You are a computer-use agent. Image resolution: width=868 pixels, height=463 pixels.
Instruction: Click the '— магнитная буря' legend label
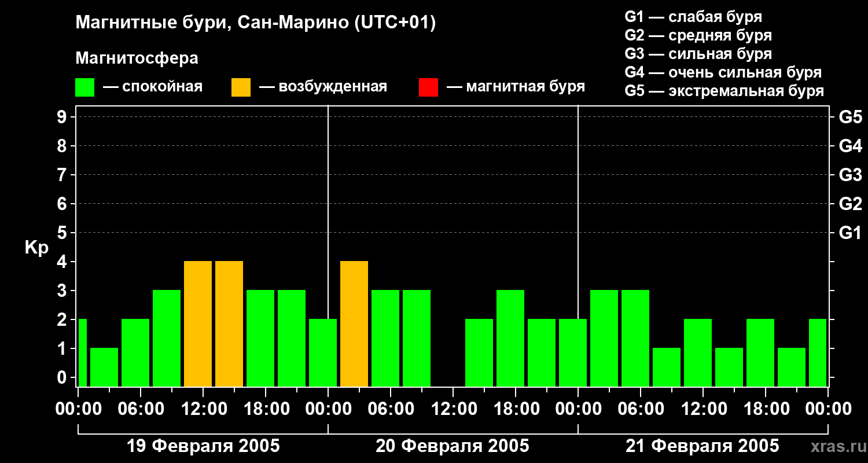pos(516,87)
